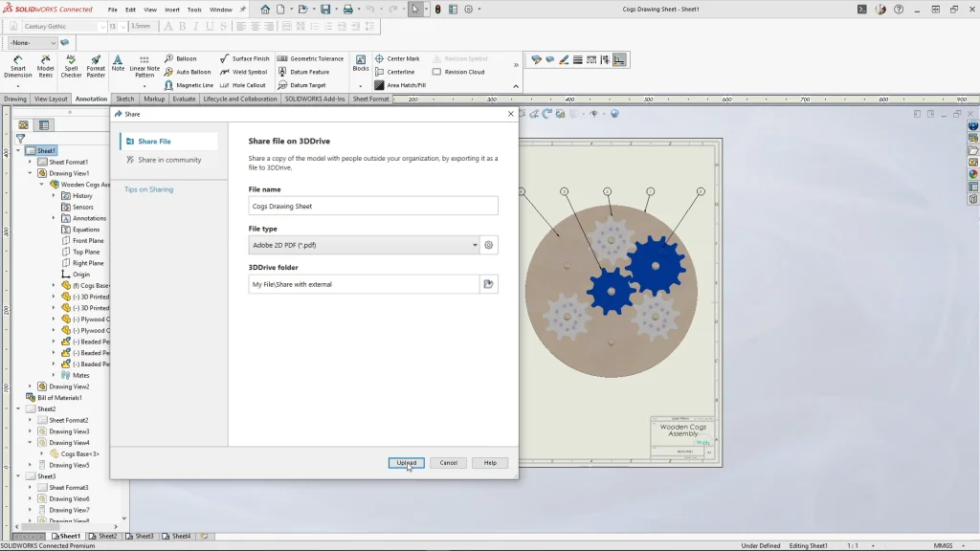The height and width of the screenshot is (551, 980).
Task: Click the File name input field
Action: click(372, 206)
